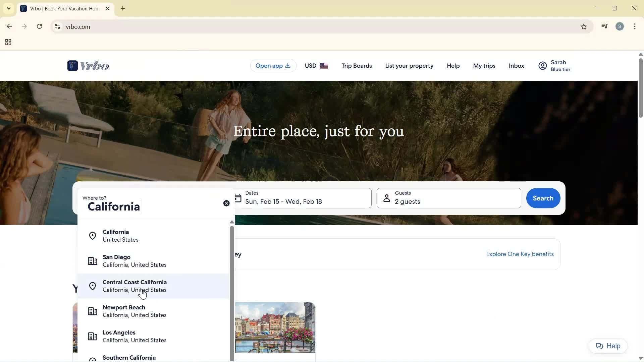
Task: Open the browser tab search chevron
Action: [8, 8]
